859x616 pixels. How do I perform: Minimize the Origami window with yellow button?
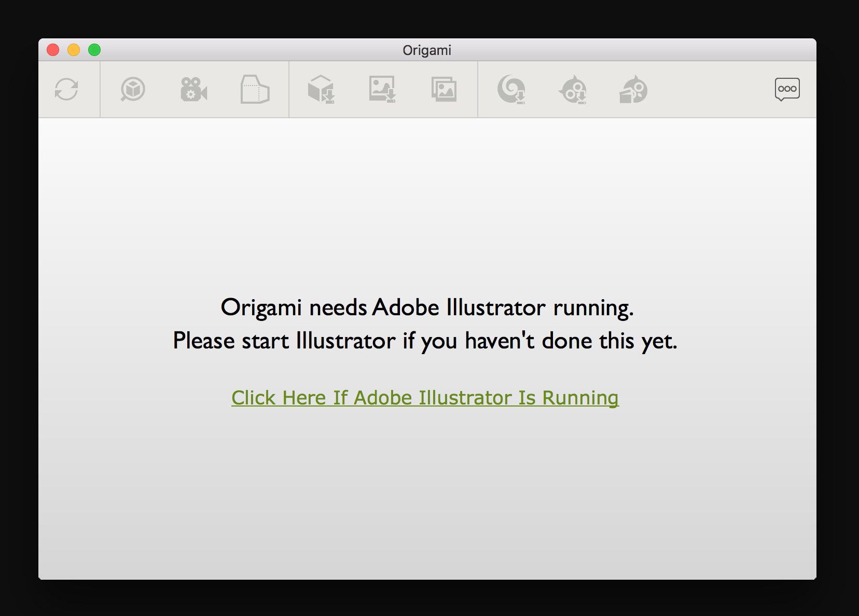tap(74, 50)
